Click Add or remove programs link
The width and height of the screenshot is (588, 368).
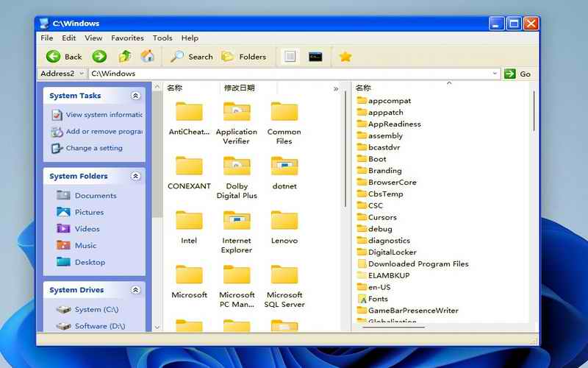click(97, 132)
